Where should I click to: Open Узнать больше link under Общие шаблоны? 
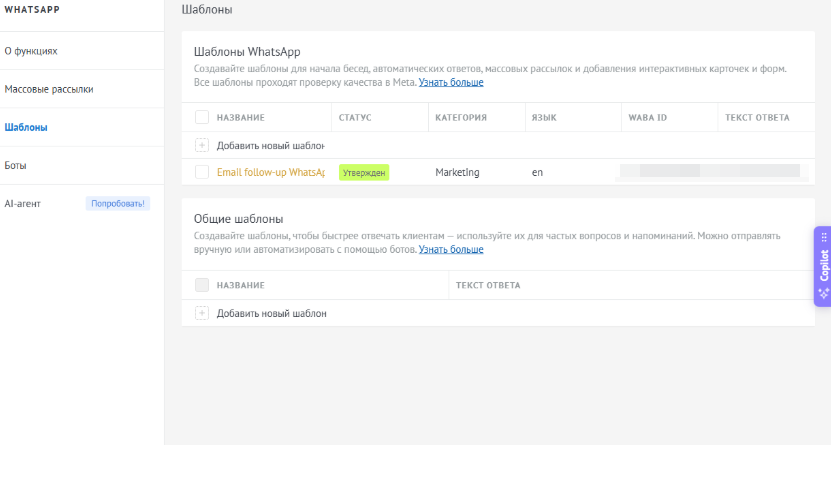450,249
